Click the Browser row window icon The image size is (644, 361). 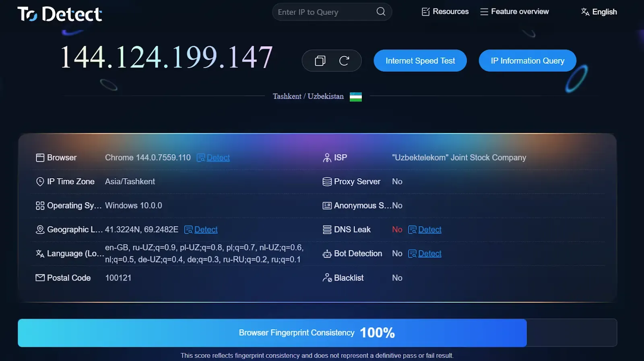click(x=40, y=158)
